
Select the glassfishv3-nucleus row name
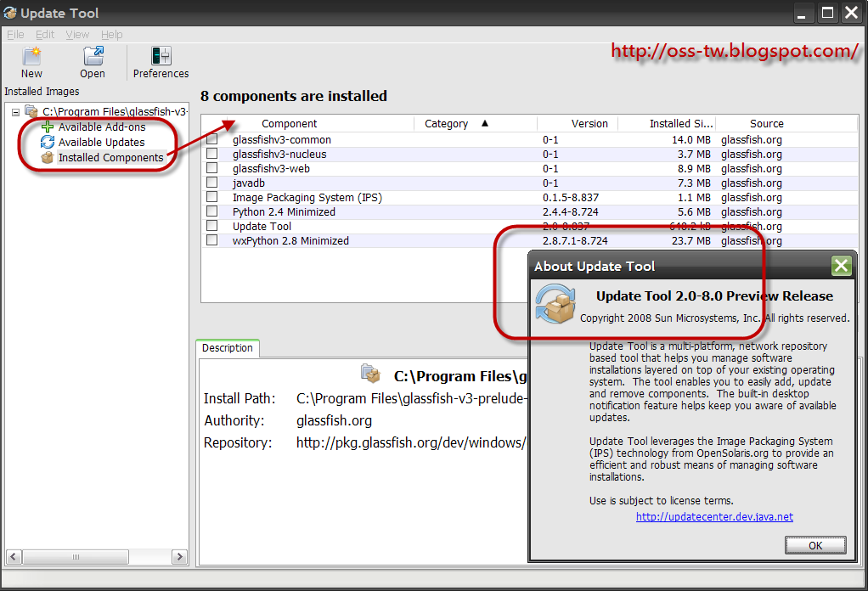coord(279,155)
